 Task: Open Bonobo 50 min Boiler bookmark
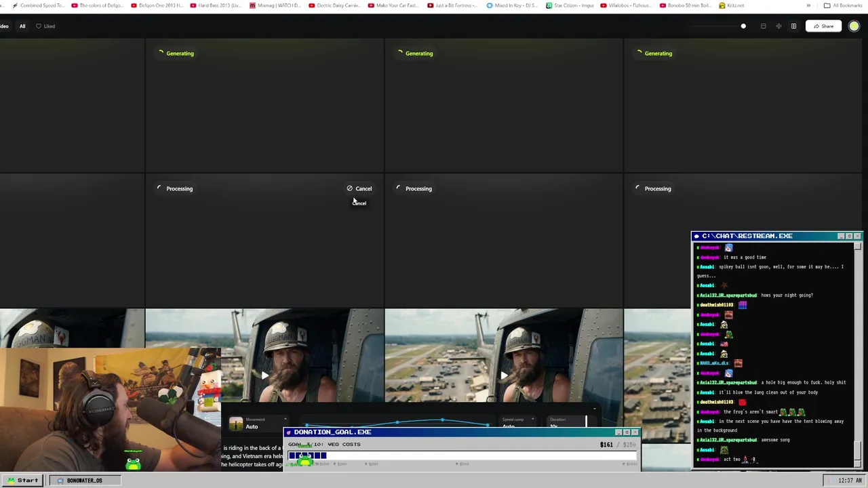tap(686, 5)
